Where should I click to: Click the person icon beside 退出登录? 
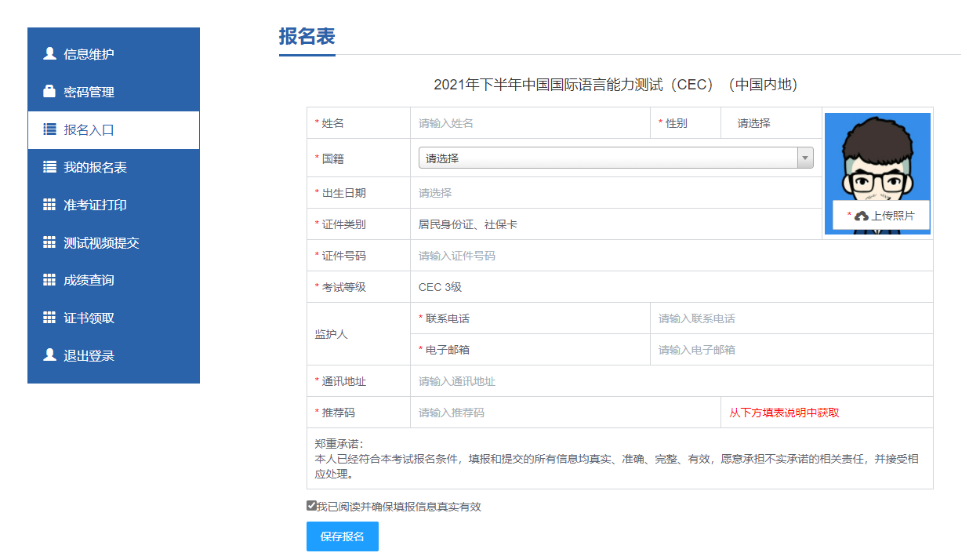point(49,355)
